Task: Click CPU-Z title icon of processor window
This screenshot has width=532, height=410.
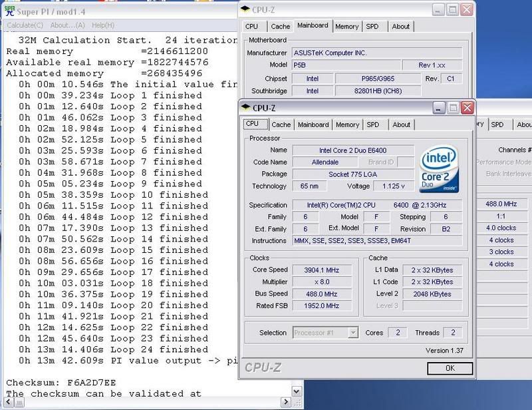Action: [x=245, y=108]
